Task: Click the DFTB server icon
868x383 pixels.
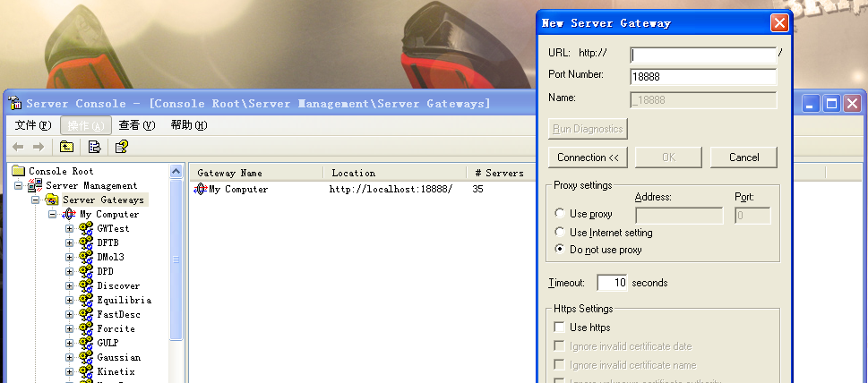Action: click(x=86, y=243)
